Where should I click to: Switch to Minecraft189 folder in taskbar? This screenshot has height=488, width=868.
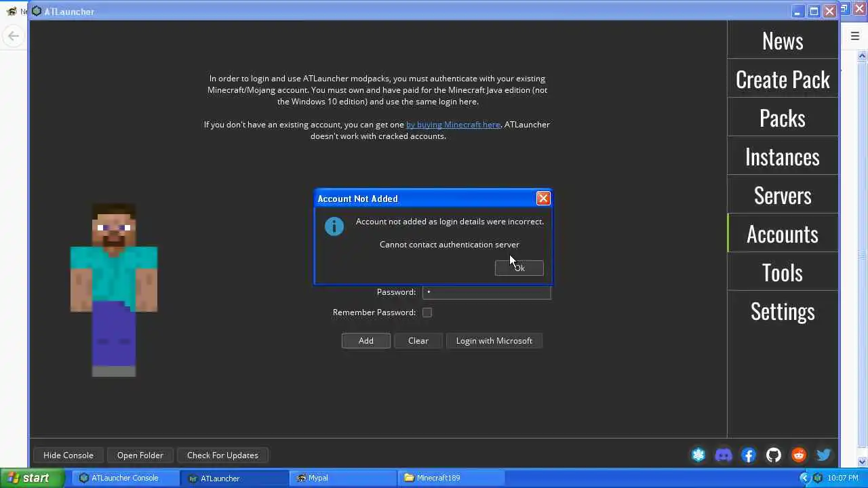tap(452, 478)
